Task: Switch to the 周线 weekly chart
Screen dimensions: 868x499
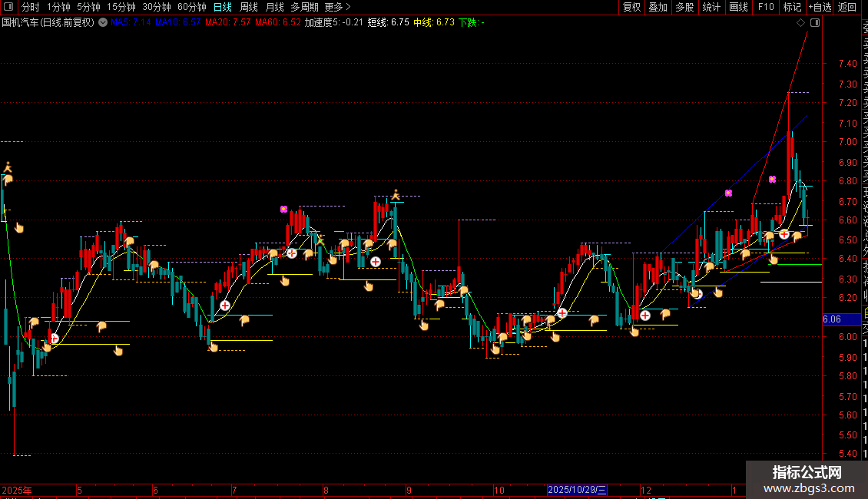Action: [249, 7]
